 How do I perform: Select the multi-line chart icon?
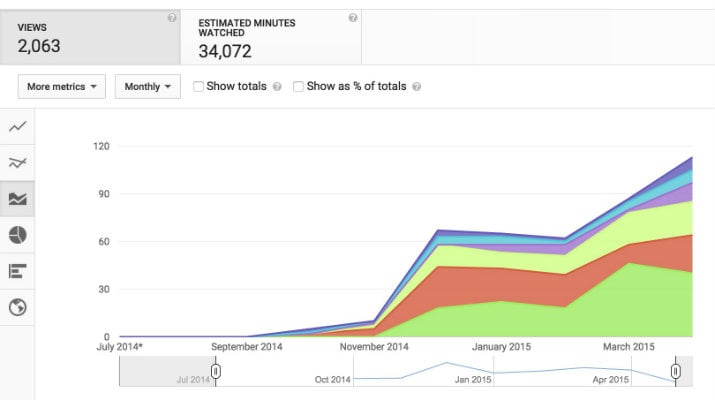tap(17, 163)
